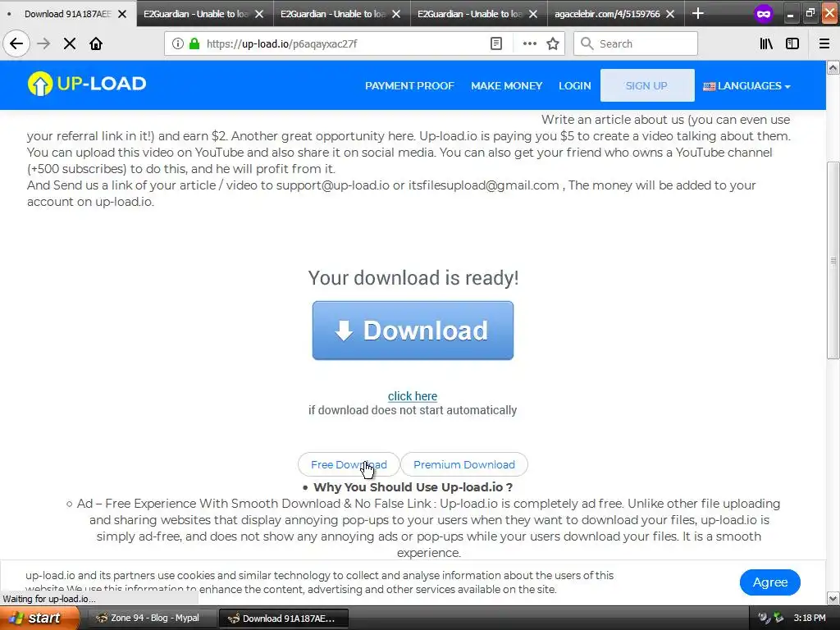This screenshot has width=840, height=630.
Task: Open the Windows start menu
Action: (39, 618)
